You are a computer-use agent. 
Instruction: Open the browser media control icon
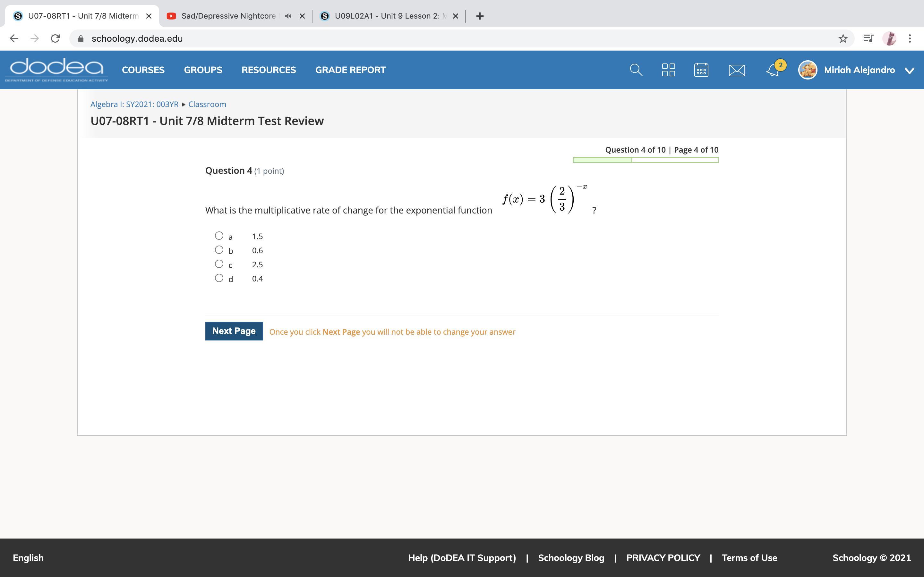[x=868, y=38]
